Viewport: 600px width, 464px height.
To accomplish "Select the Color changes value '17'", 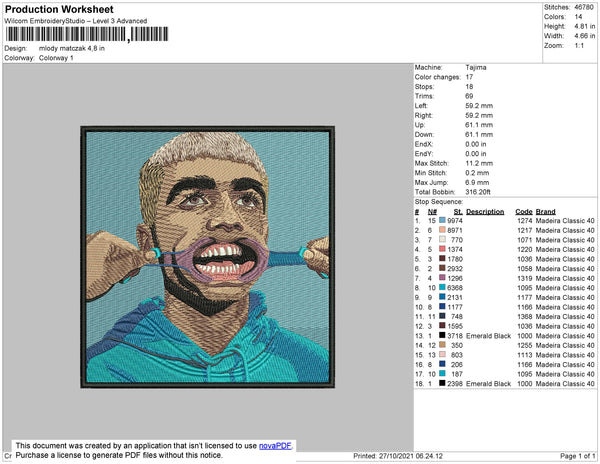I will pos(469,77).
